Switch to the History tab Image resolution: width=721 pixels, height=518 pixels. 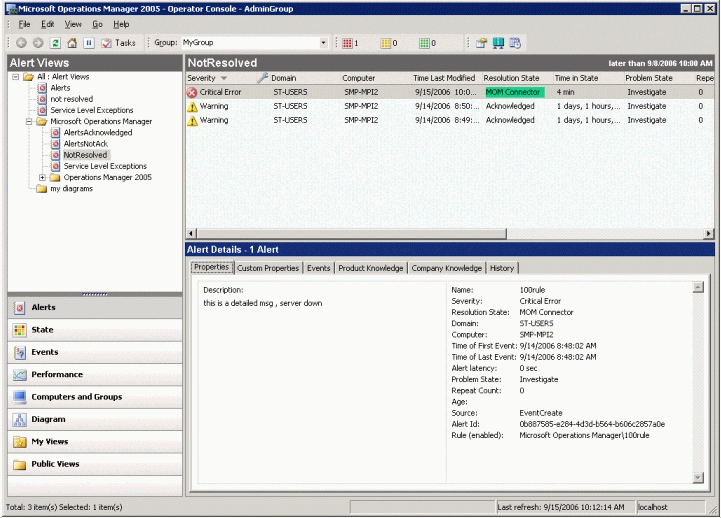click(502, 268)
